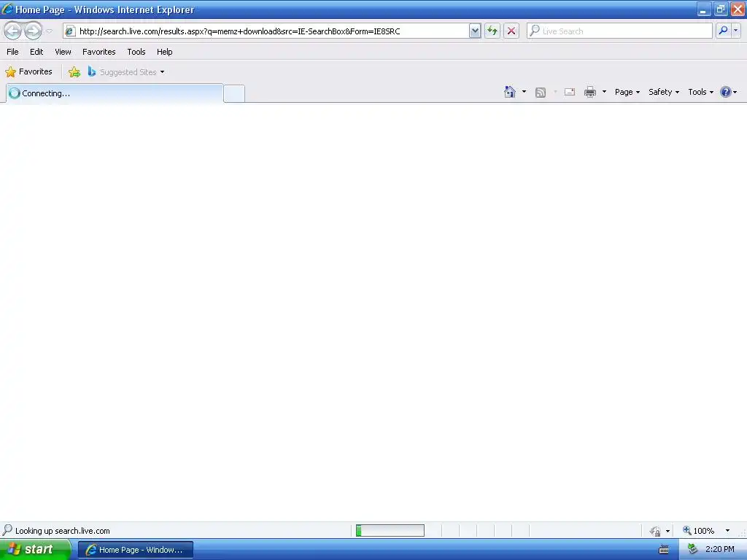Expand the zoom level dropdown arrow
This screenshot has width=747, height=560.
coord(727,531)
